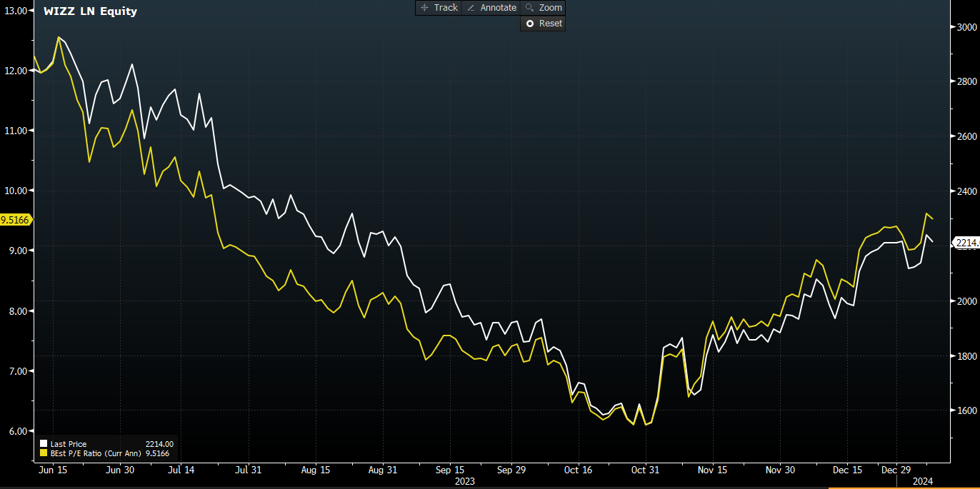This screenshot has height=489, width=980.
Task: Click the Sep 15 date label
Action: [x=449, y=470]
